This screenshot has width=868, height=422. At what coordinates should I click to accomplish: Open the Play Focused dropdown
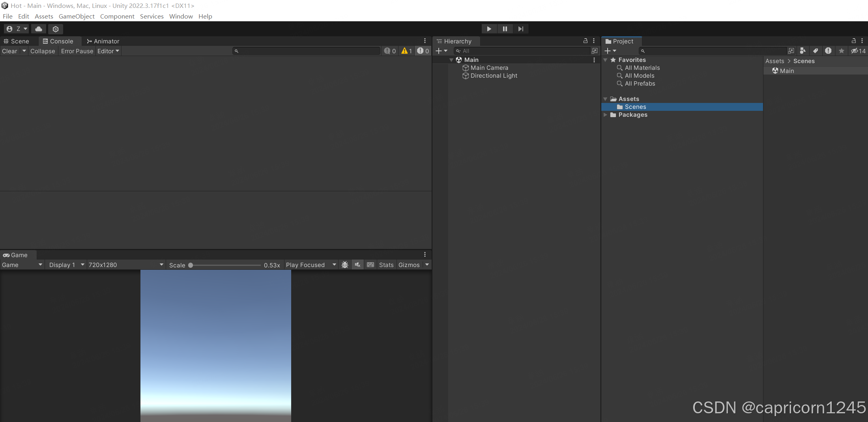click(311, 265)
